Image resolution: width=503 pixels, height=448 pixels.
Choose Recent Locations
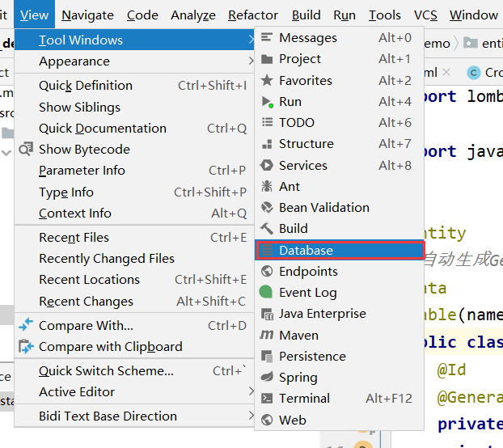134,280
